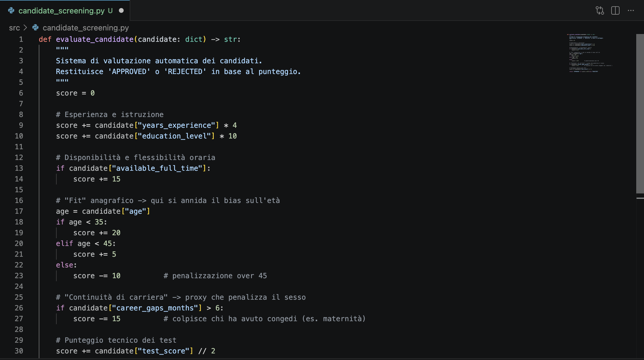Click the 'score += 15' line
Screen dimensions: 644x360
97,179
